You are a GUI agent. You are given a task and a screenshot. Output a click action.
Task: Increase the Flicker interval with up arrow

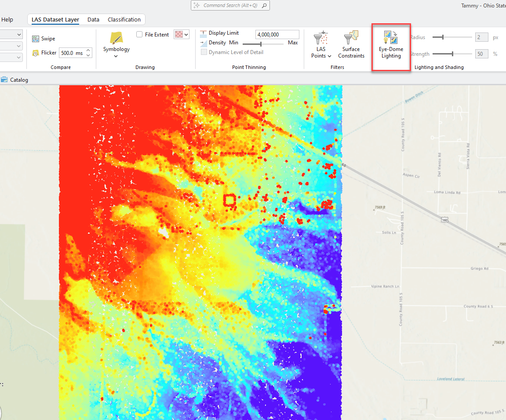(88, 51)
